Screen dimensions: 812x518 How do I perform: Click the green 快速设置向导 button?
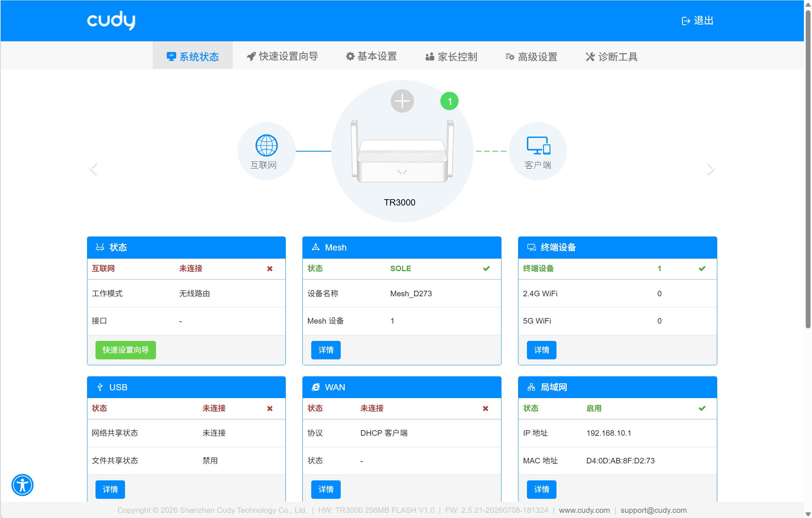126,350
